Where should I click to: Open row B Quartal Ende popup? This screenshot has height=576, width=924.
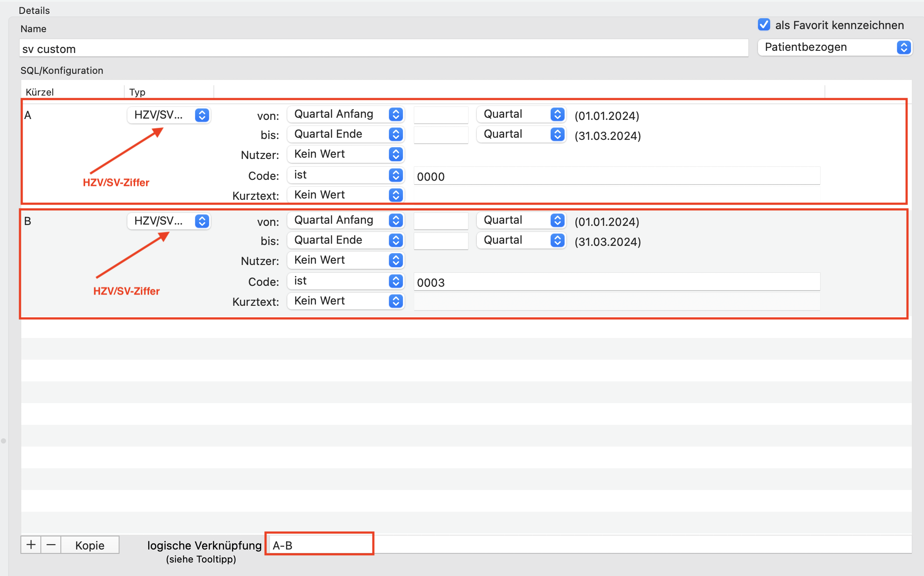pyautogui.click(x=346, y=240)
